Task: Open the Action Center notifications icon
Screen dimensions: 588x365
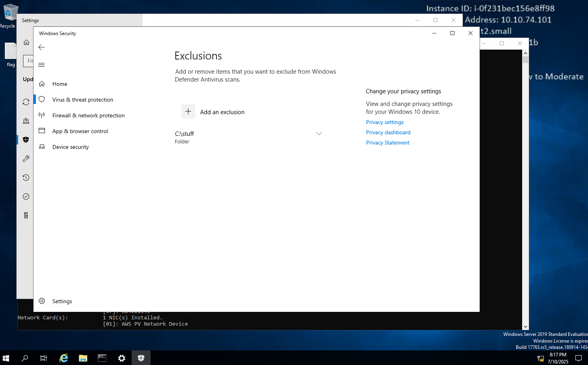Action: [578, 358]
